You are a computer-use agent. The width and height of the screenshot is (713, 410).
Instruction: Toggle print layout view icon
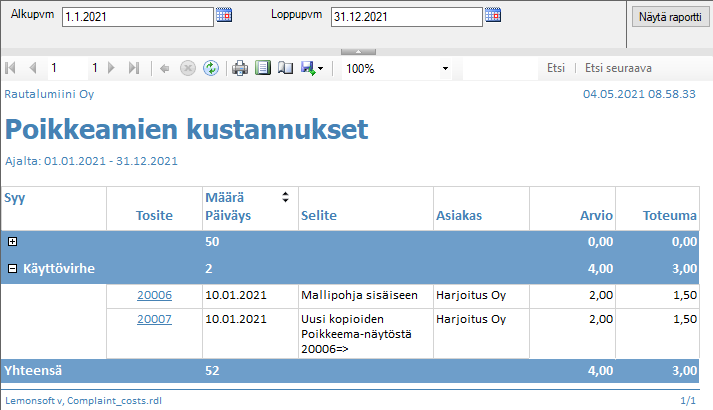click(263, 68)
